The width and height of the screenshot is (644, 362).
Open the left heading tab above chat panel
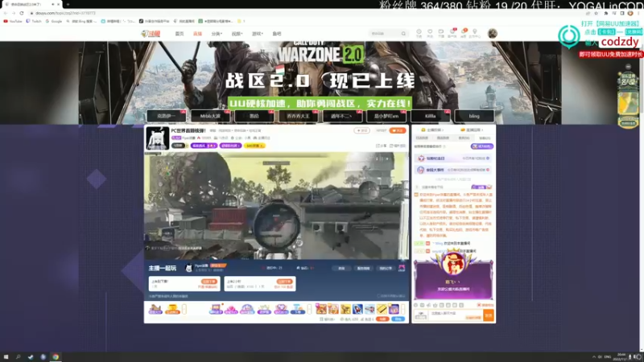[432, 130]
